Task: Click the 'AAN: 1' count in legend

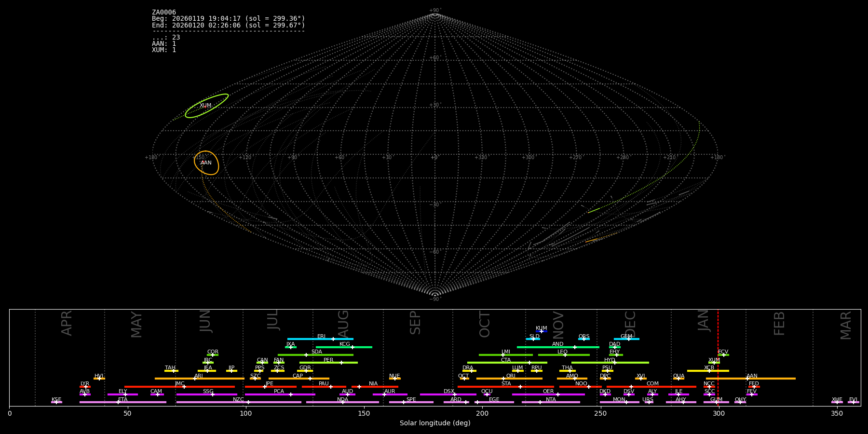Action: click(164, 43)
